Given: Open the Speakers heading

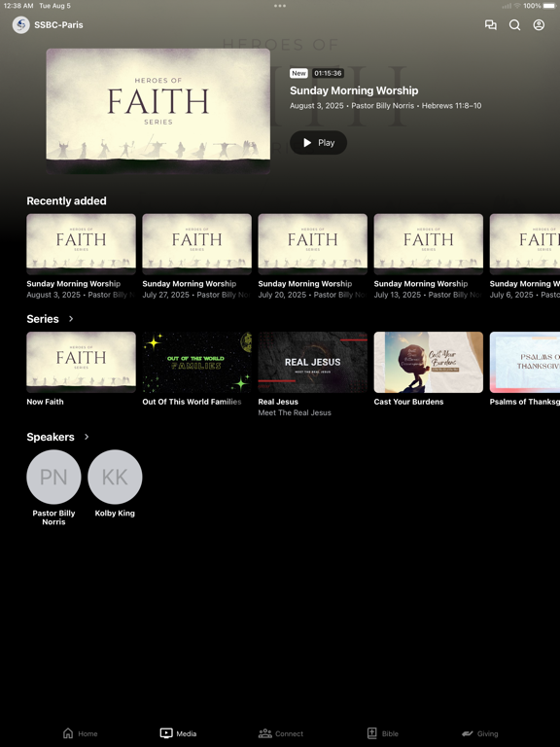Looking at the screenshot, I should [x=51, y=437].
